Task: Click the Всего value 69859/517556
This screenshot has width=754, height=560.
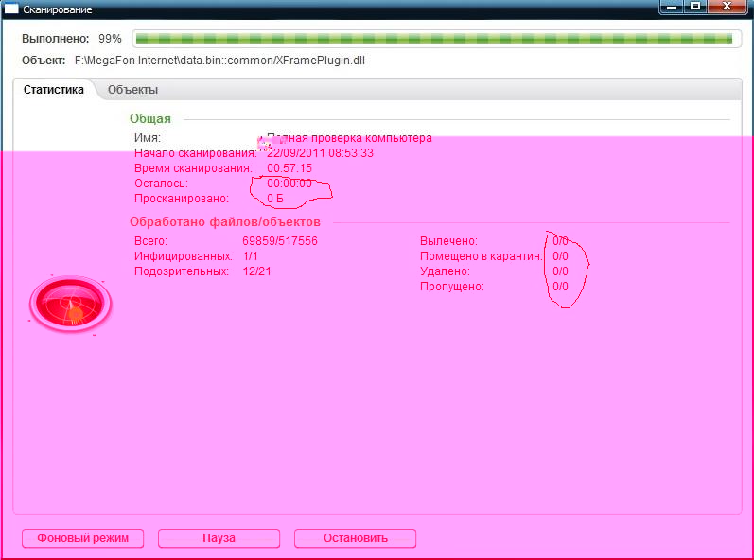Action: [280, 241]
